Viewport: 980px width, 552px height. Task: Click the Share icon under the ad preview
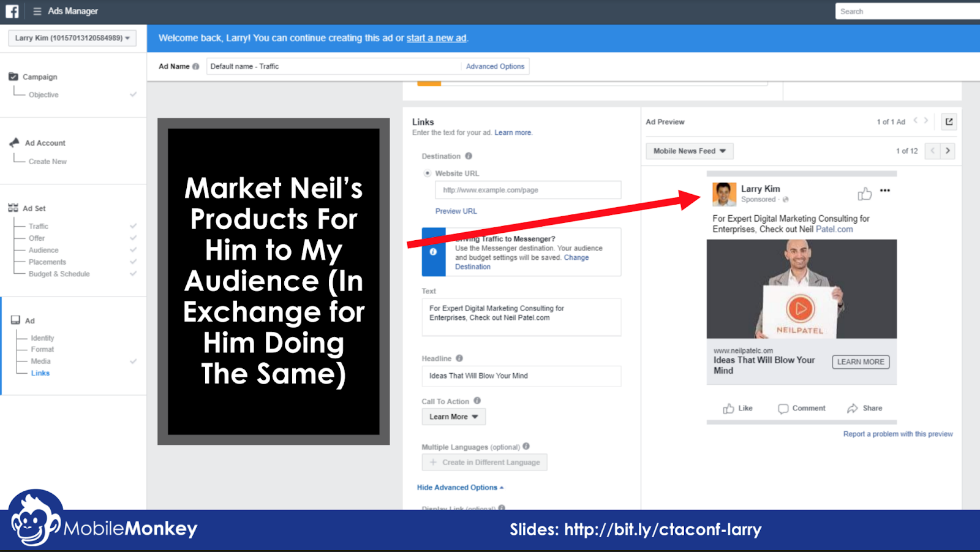click(853, 409)
